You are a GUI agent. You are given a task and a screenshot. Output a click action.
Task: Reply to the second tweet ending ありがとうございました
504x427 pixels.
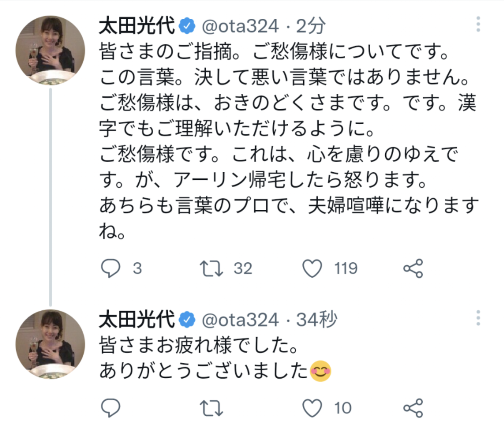[111, 408]
